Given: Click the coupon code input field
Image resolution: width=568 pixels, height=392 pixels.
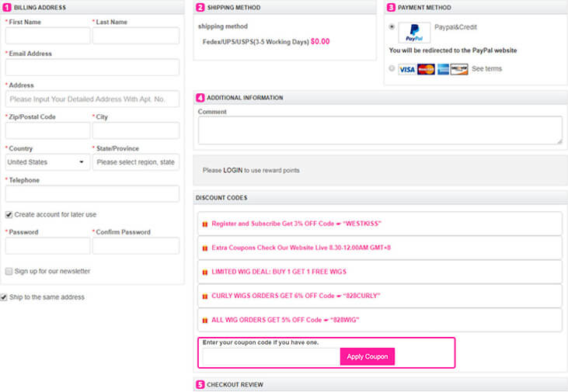Looking at the screenshot, I should click(271, 356).
